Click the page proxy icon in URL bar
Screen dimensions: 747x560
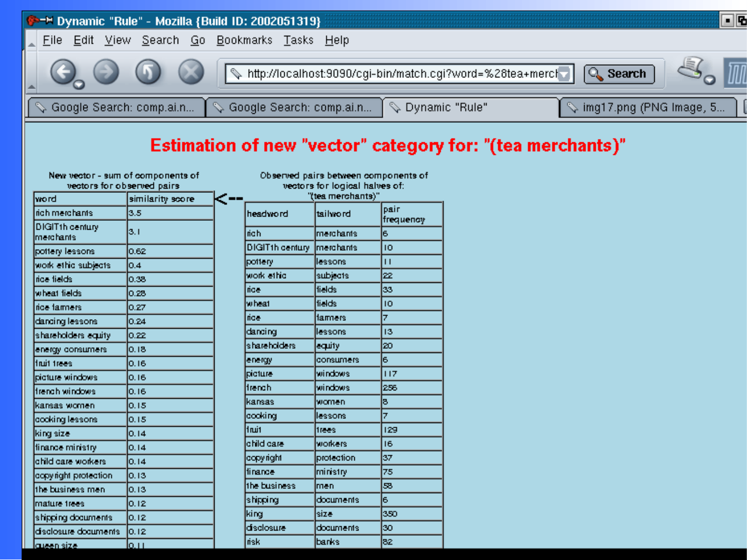pyautogui.click(x=236, y=74)
